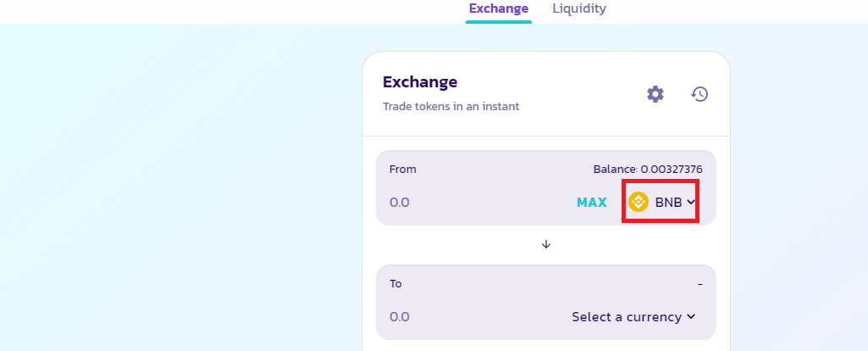Open the settings gear in Exchange card

point(655,94)
